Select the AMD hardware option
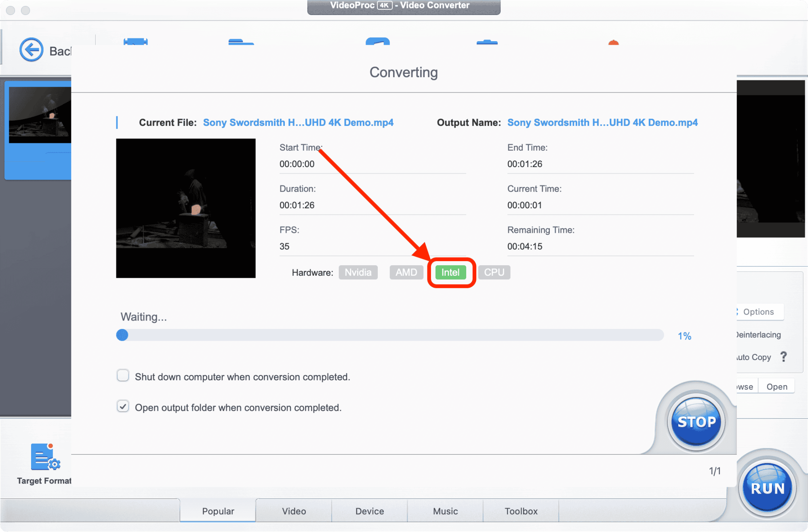 [x=406, y=272]
